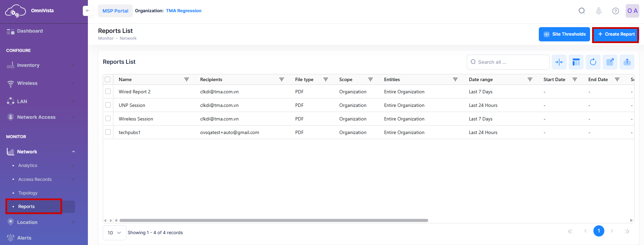Click the export upload icon
The height and width of the screenshot is (245, 644).
[x=627, y=62]
